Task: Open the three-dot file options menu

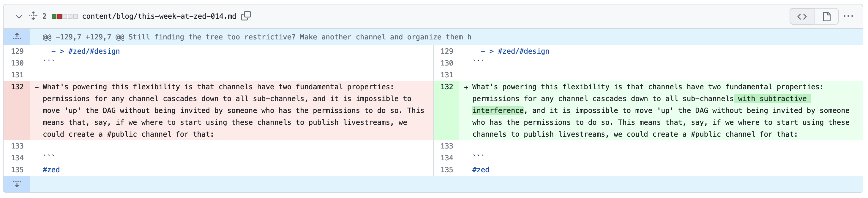Action: (x=848, y=16)
